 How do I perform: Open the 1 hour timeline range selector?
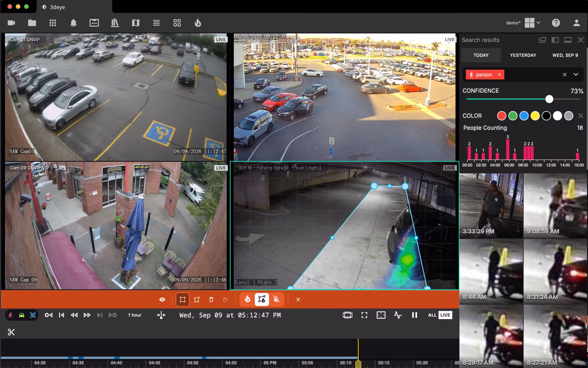(135, 315)
